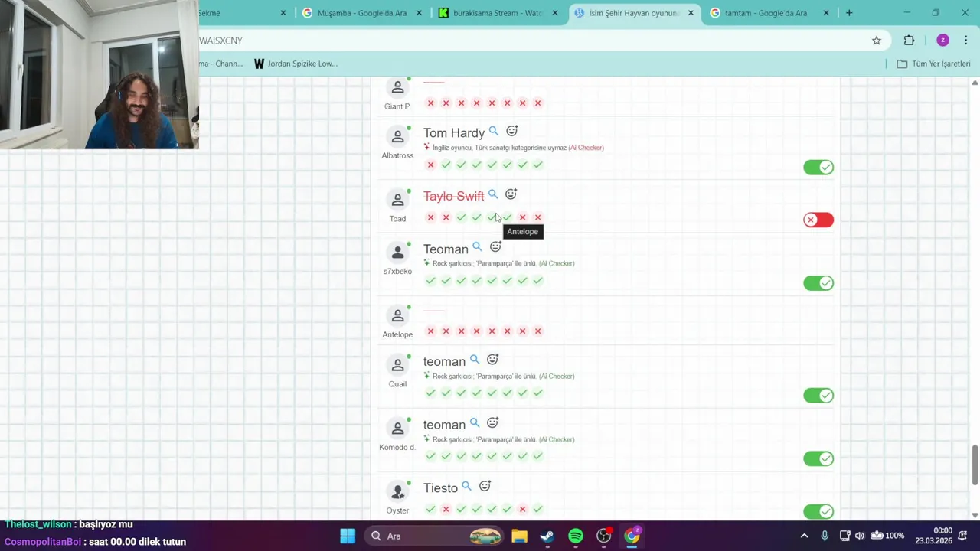Open AI Checker link under Quail's teoman
This screenshot has height=551, width=980.
click(557, 377)
